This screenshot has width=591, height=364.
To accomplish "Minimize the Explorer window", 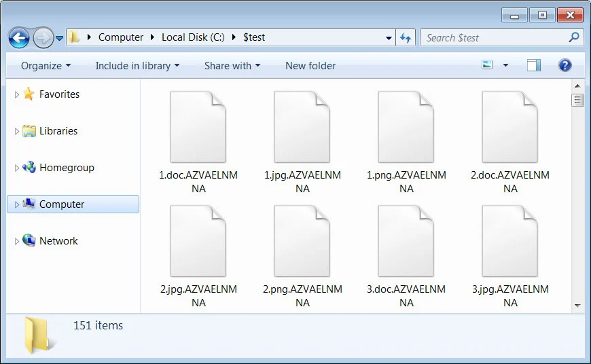I will [514, 16].
